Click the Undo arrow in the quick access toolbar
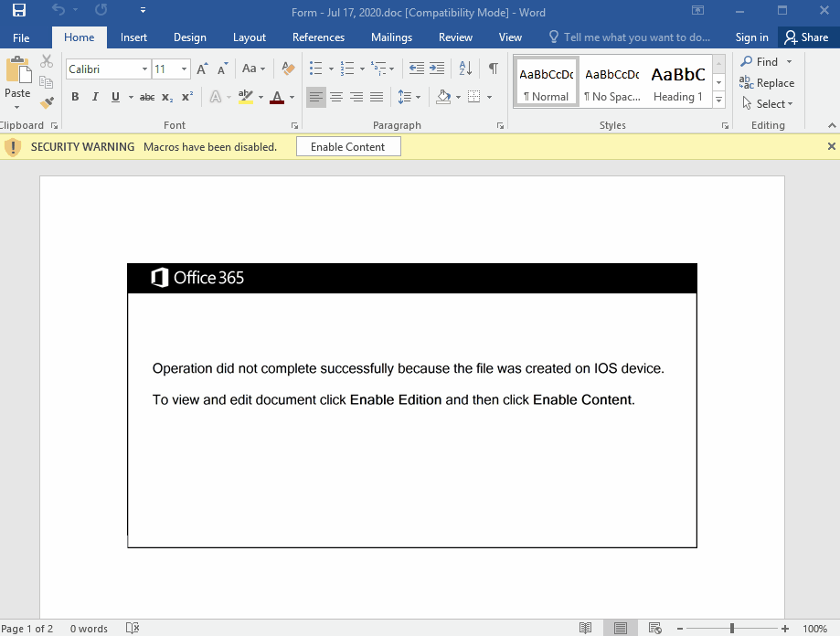The width and height of the screenshot is (840, 636). pos(58,10)
